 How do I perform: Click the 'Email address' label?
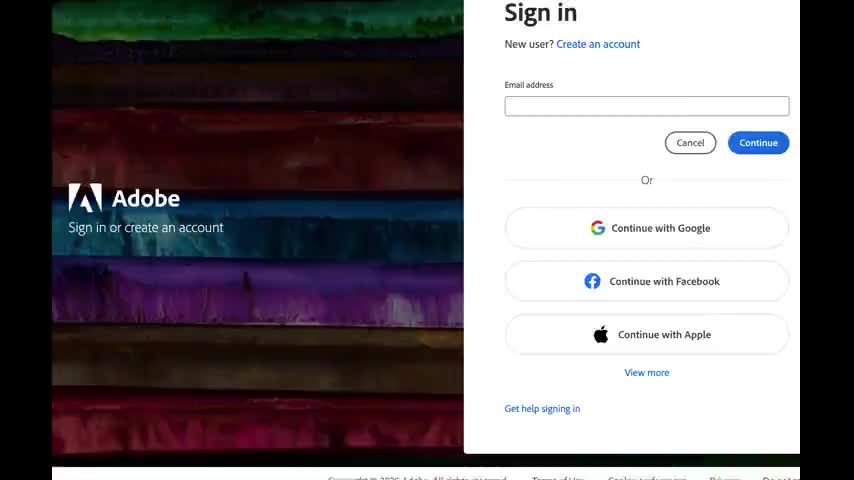pos(528,85)
